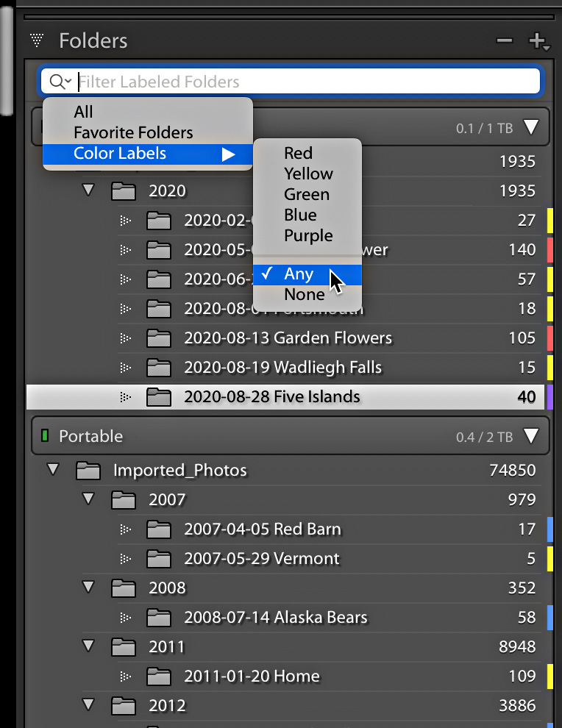The width and height of the screenshot is (562, 728).
Task: Collapse the Folders panel triangle
Action: [37, 40]
